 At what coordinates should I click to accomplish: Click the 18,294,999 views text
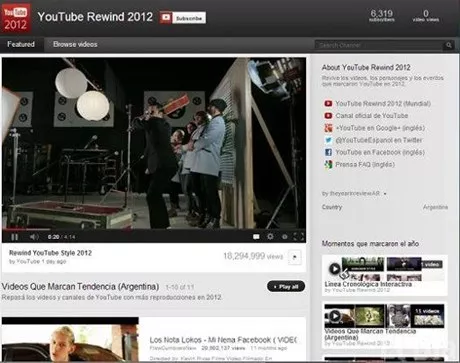pos(253,256)
